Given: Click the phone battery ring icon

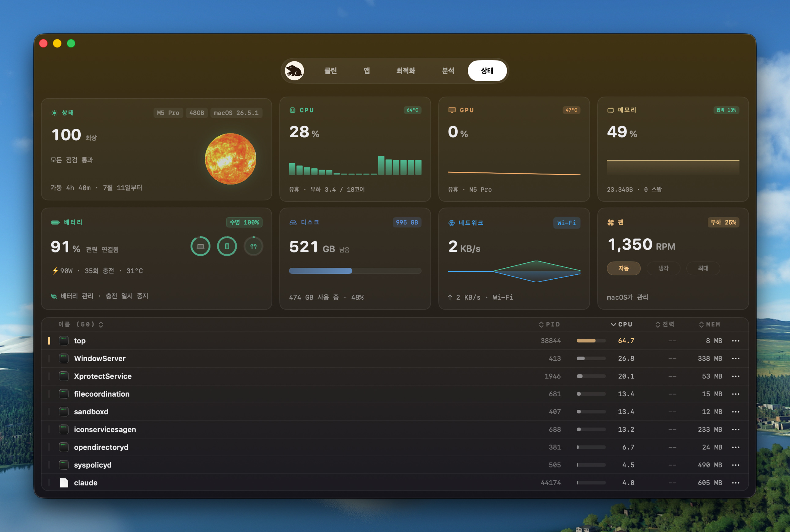Looking at the screenshot, I should 227,246.
